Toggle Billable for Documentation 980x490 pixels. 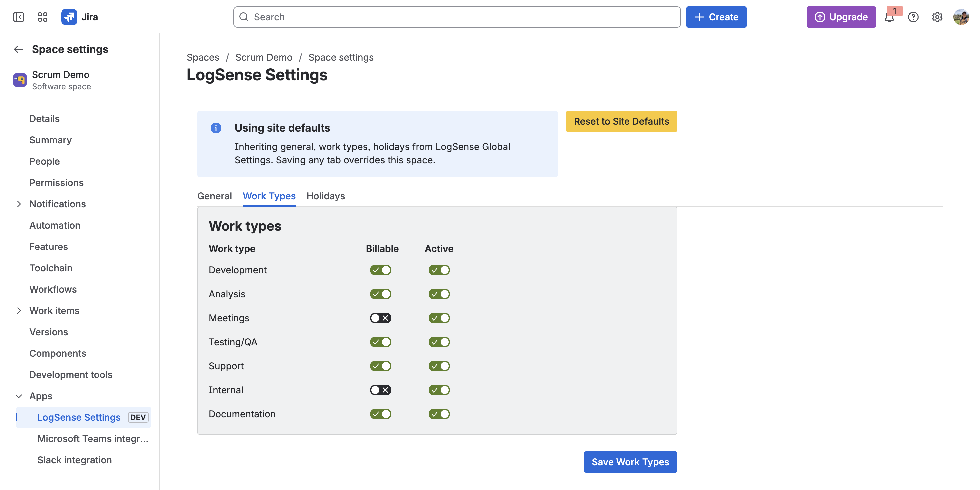[x=380, y=414]
